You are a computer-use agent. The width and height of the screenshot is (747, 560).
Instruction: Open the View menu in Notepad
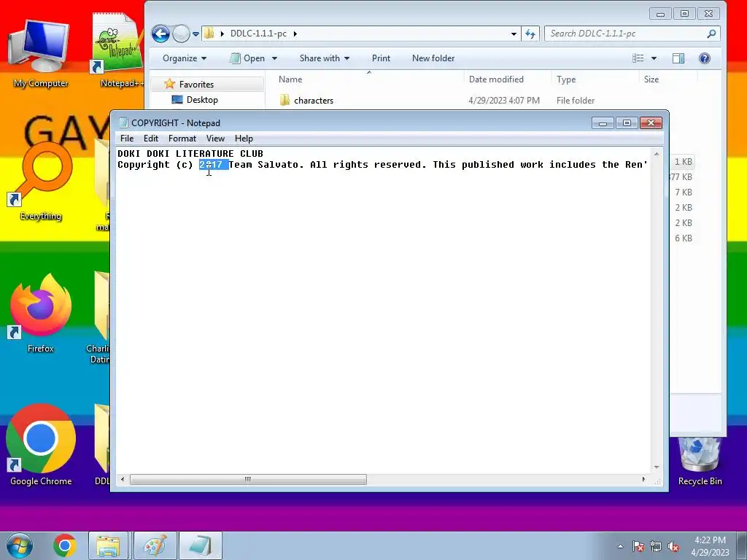pos(215,139)
